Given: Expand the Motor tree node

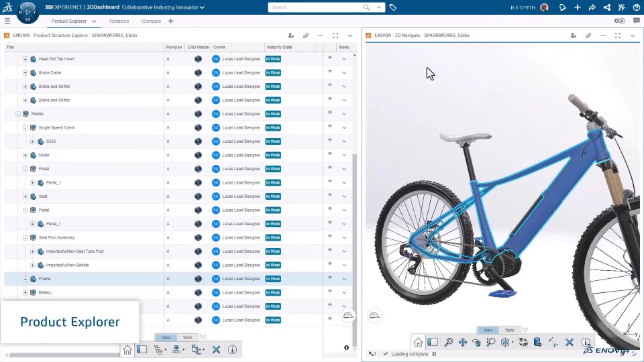Looking at the screenshot, I should 25,155.
